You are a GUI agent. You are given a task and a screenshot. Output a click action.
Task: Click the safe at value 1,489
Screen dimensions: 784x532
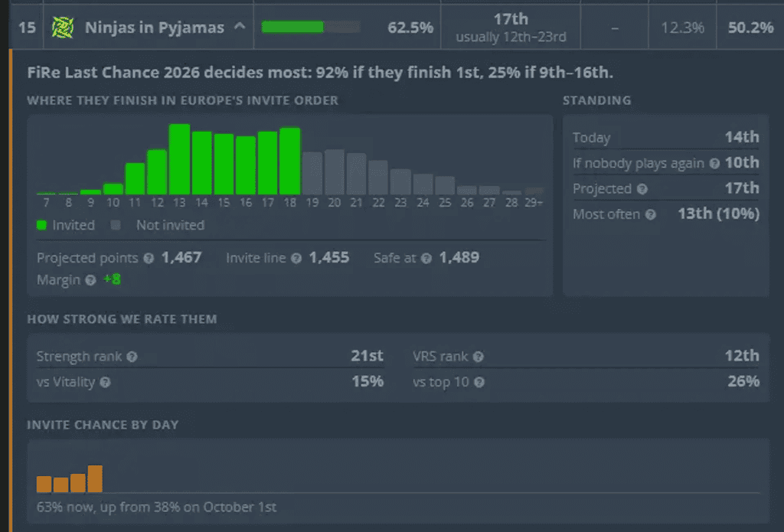(459, 257)
